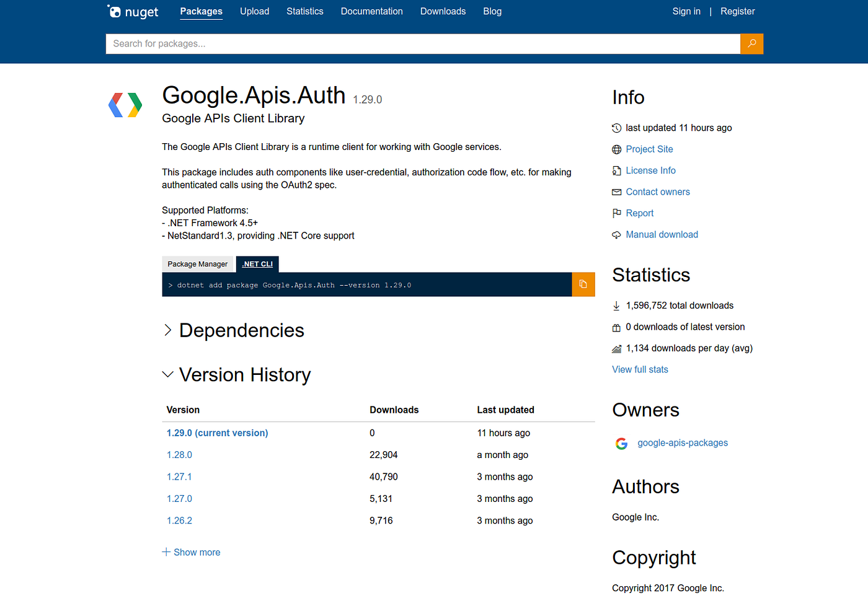The width and height of the screenshot is (868, 611).
Task: Open the Documentation menu item
Action: tap(371, 11)
